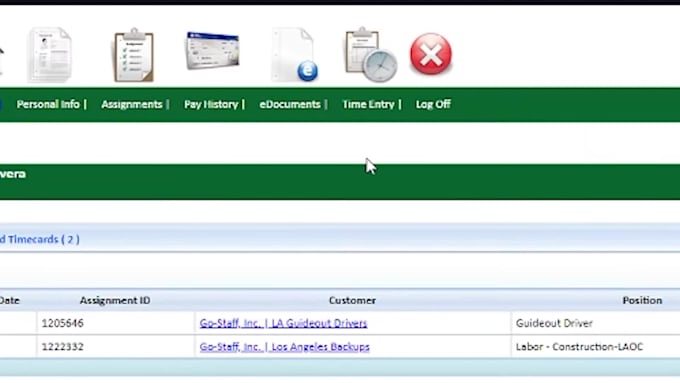
Task: Click the eDocuments page icon
Action: pyautogui.click(x=294, y=55)
